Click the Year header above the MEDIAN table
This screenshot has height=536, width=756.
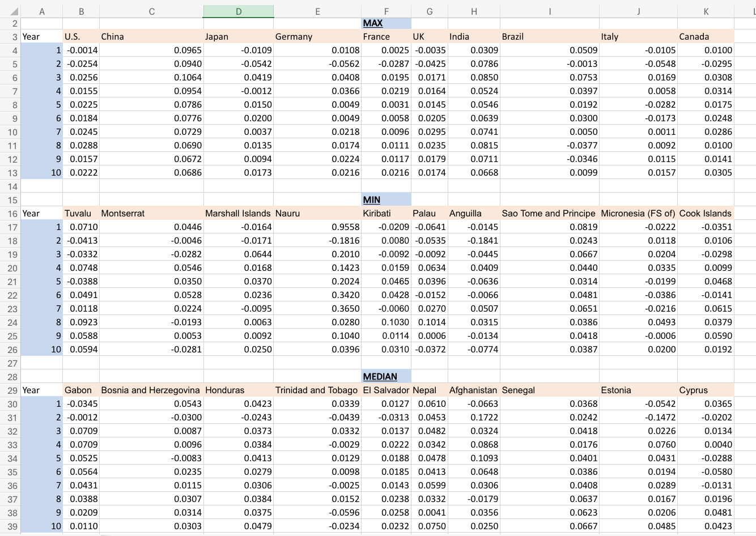(42, 390)
